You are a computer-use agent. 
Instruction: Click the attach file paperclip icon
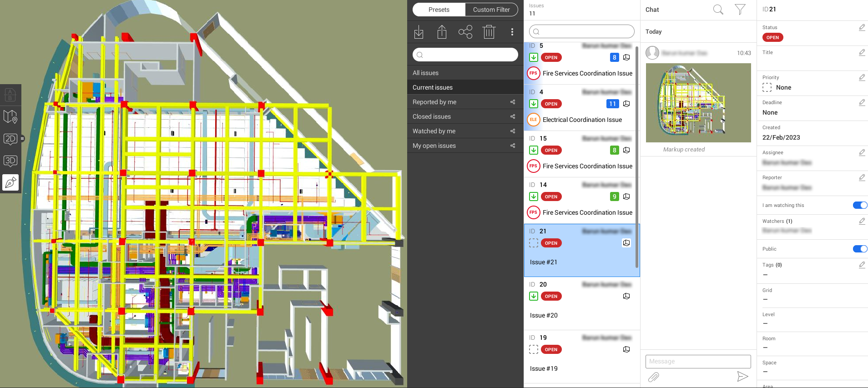point(653,377)
